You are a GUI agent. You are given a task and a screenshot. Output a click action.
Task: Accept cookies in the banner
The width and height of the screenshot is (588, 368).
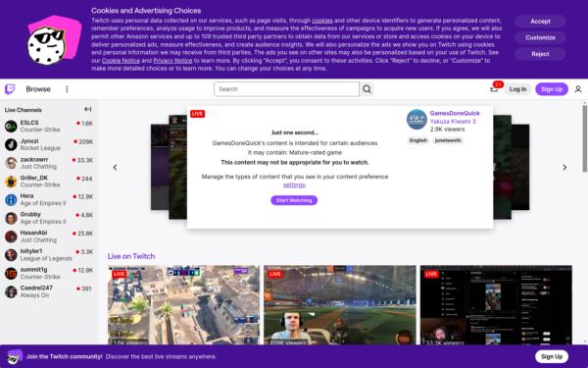(540, 22)
